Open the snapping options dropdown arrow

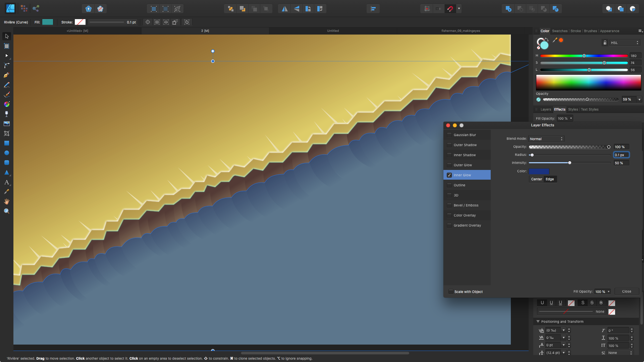[x=459, y=9]
